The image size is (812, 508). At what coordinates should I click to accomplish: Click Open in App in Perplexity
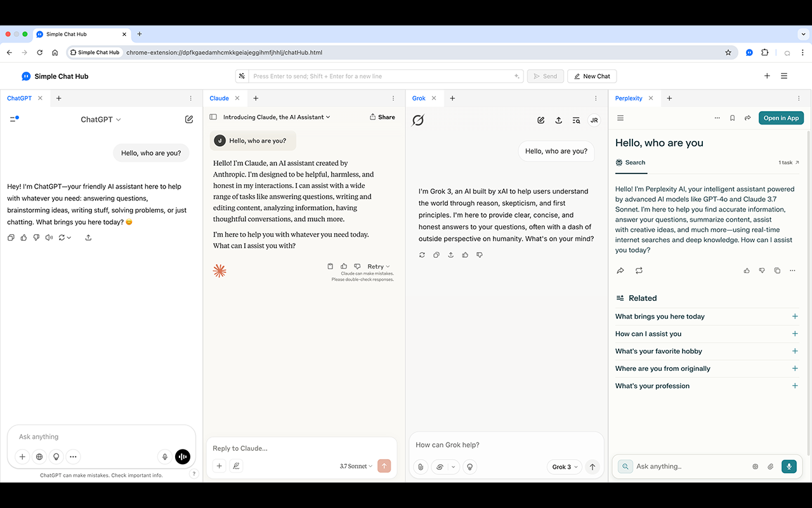coord(781,118)
